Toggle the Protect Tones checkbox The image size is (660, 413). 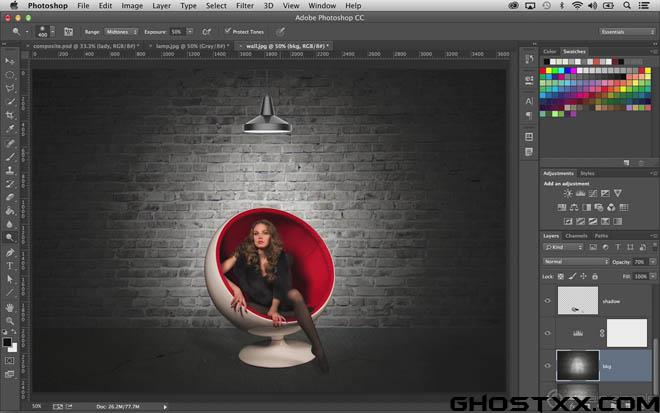[228, 31]
